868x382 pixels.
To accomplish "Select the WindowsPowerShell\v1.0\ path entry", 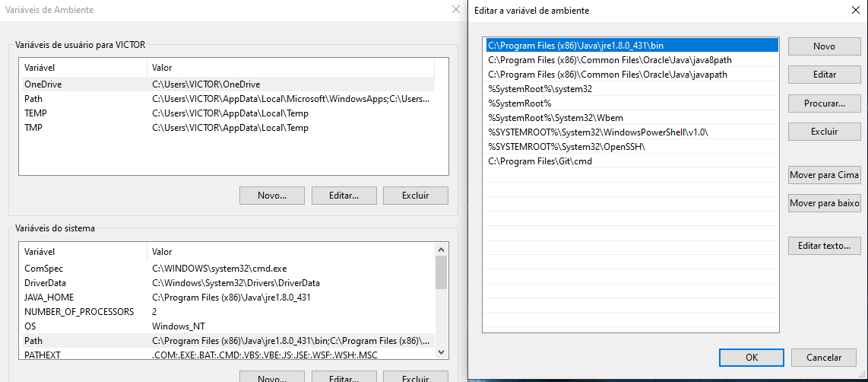I will [632, 132].
